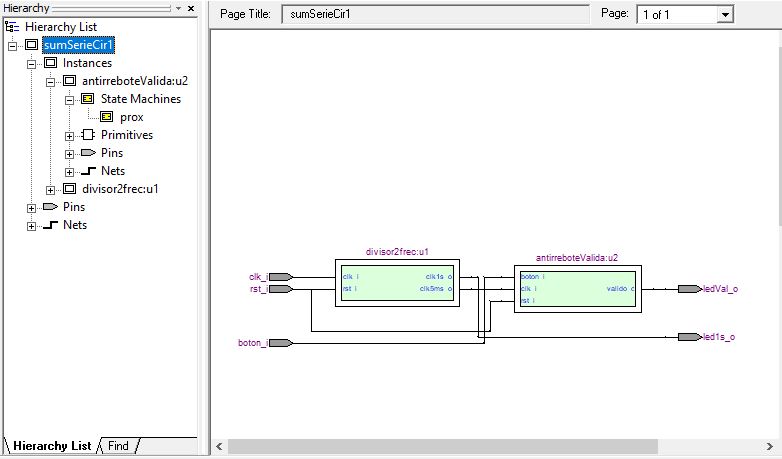Click the boton_i input pin symbol
The image size is (782, 459).
click(x=281, y=343)
